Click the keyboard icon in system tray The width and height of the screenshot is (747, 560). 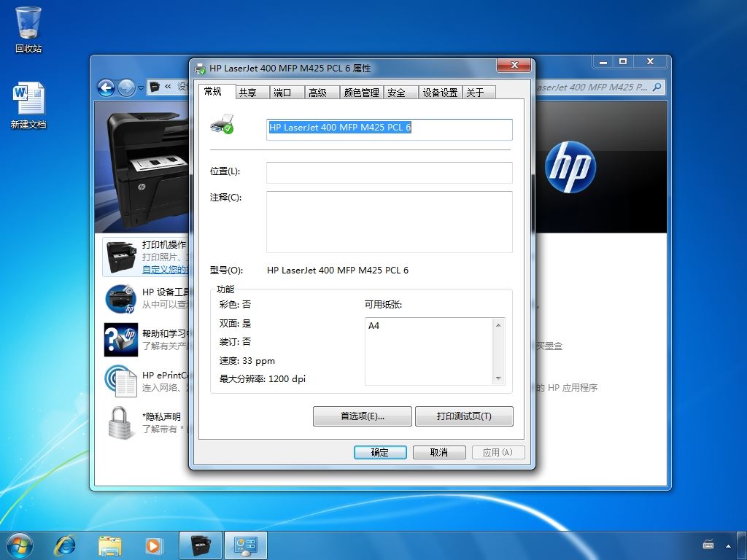click(708, 544)
